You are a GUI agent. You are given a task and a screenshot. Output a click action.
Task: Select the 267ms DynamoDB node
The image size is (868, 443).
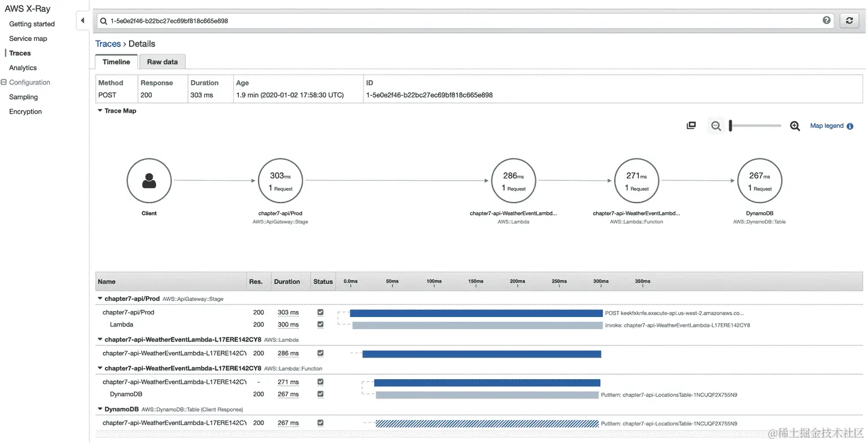759,181
